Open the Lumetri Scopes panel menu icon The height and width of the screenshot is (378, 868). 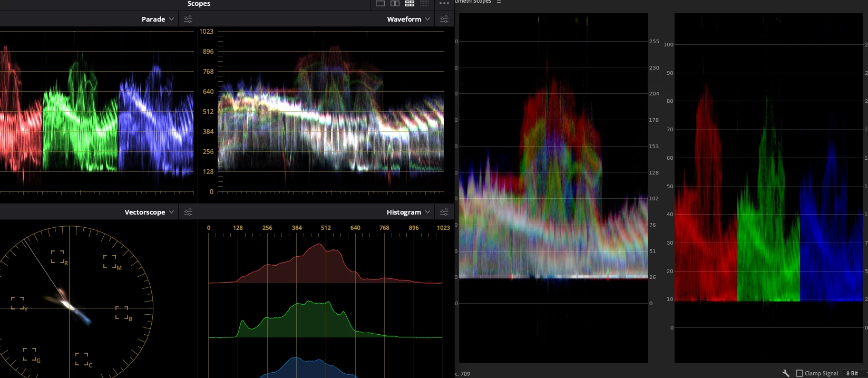(499, 2)
